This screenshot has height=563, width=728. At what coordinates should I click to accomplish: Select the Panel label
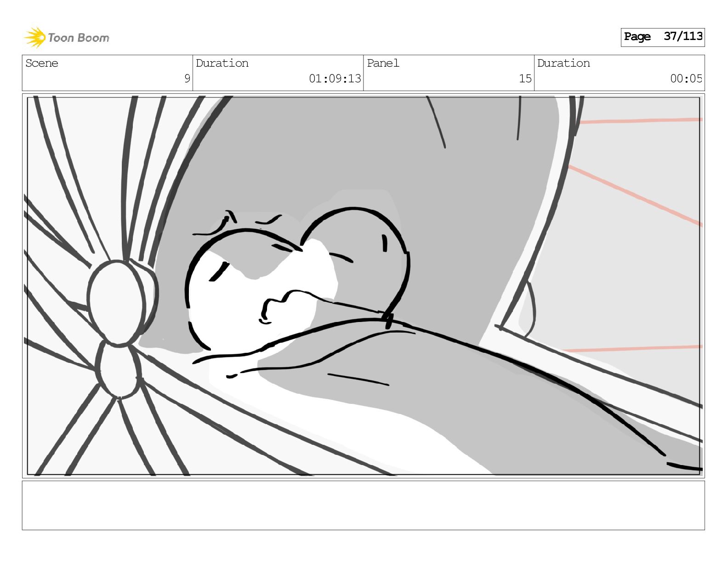pos(383,63)
